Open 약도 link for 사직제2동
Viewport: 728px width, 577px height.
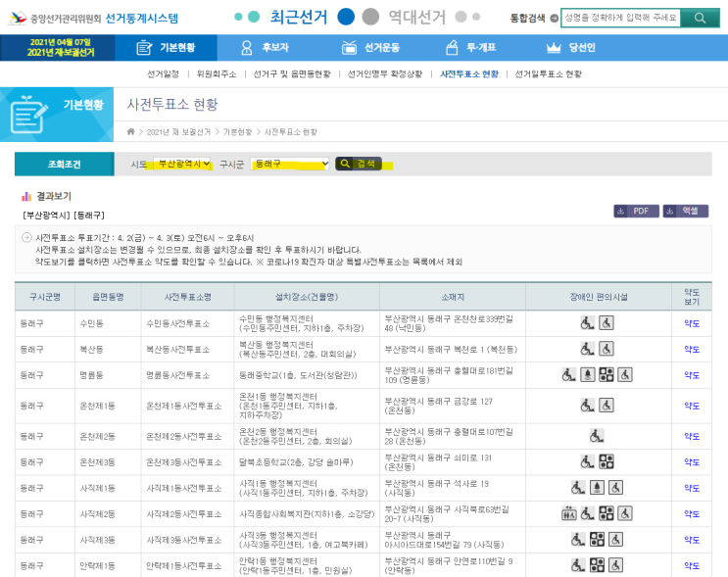[692, 514]
